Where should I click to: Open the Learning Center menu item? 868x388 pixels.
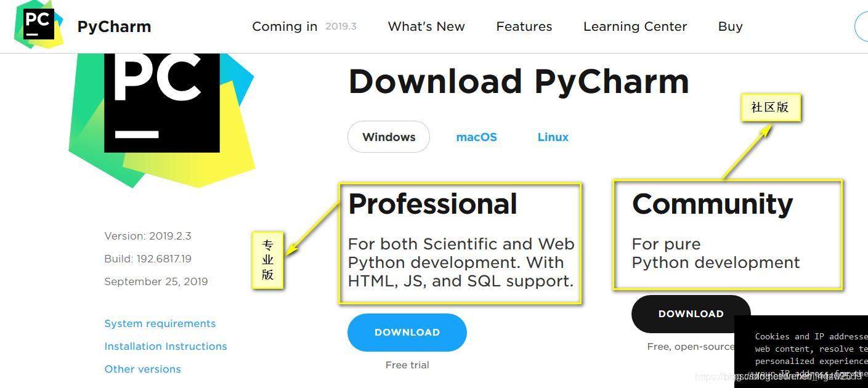click(x=635, y=26)
